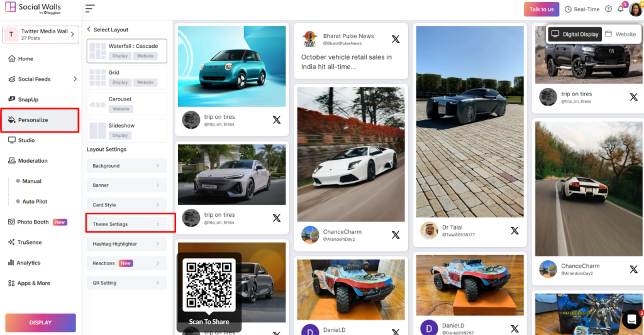Click the Real-Time clock icon

[x=568, y=9]
